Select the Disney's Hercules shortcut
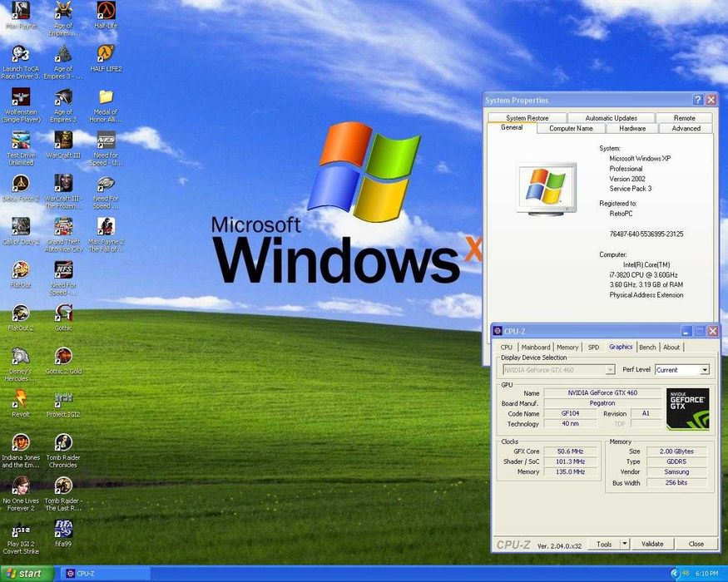The height and width of the screenshot is (582, 728). point(21,365)
